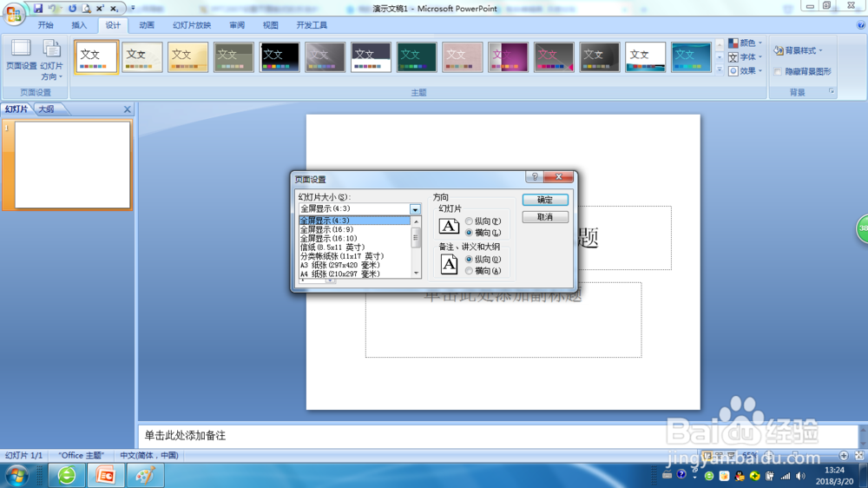Click the QQ penguin tray icon
This screenshot has height=488, width=868.
tap(739, 476)
